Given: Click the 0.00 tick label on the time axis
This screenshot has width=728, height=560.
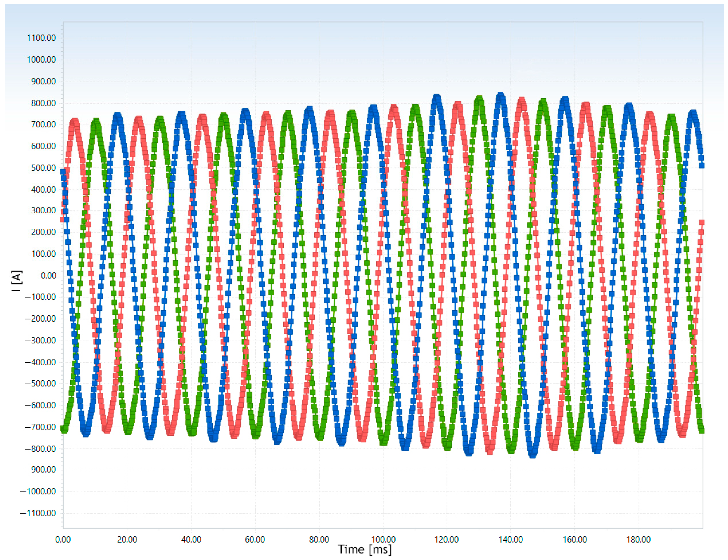Looking at the screenshot, I should [x=63, y=539].
